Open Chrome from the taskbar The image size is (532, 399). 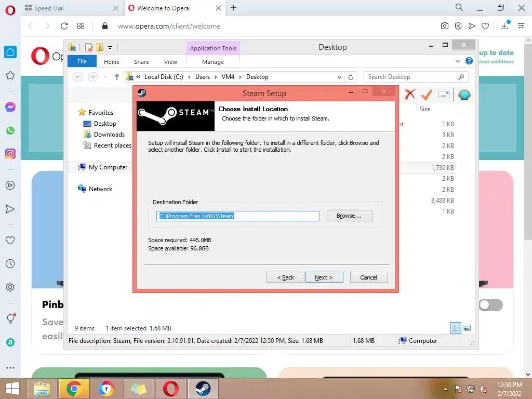74,389
